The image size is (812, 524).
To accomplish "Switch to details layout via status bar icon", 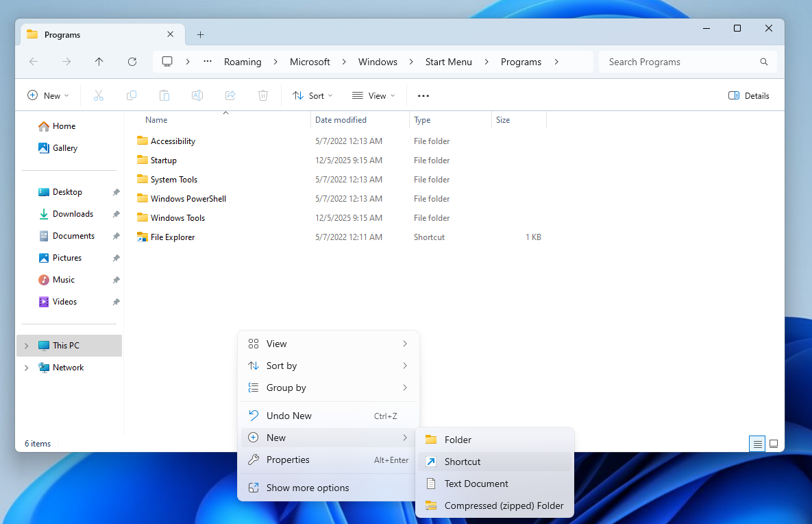I will [756, 444].
